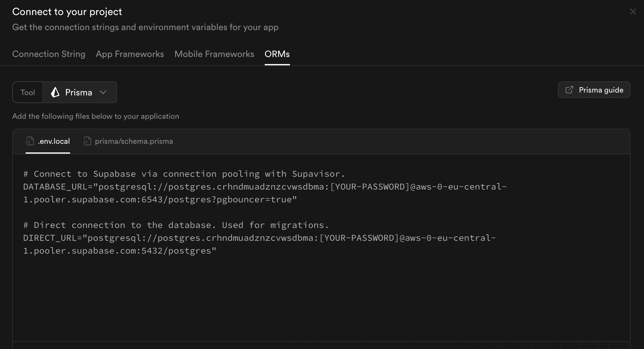Toggle the .env.local file tab view
644x349 pixels.
coord(48,141)
